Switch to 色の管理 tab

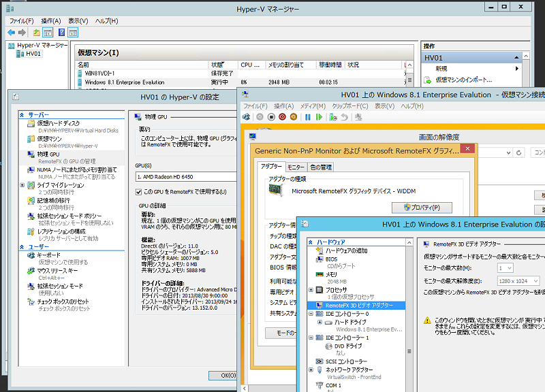coord(321,167)
